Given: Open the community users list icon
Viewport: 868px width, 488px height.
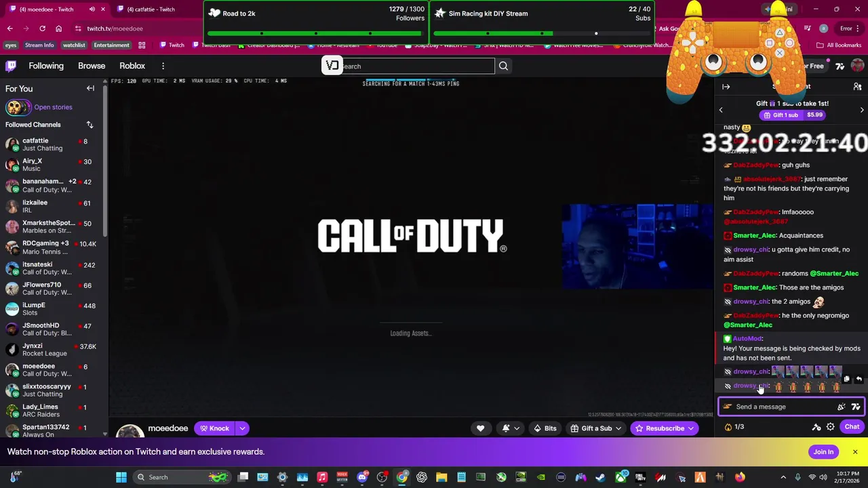Looking at the screenshot, I should click(x=857, y=87).
